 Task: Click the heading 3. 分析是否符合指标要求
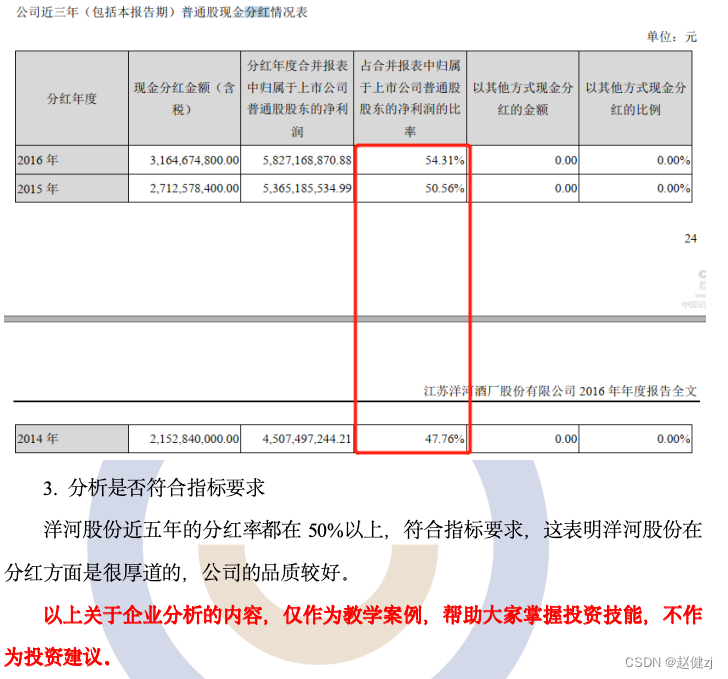point(154,488)
